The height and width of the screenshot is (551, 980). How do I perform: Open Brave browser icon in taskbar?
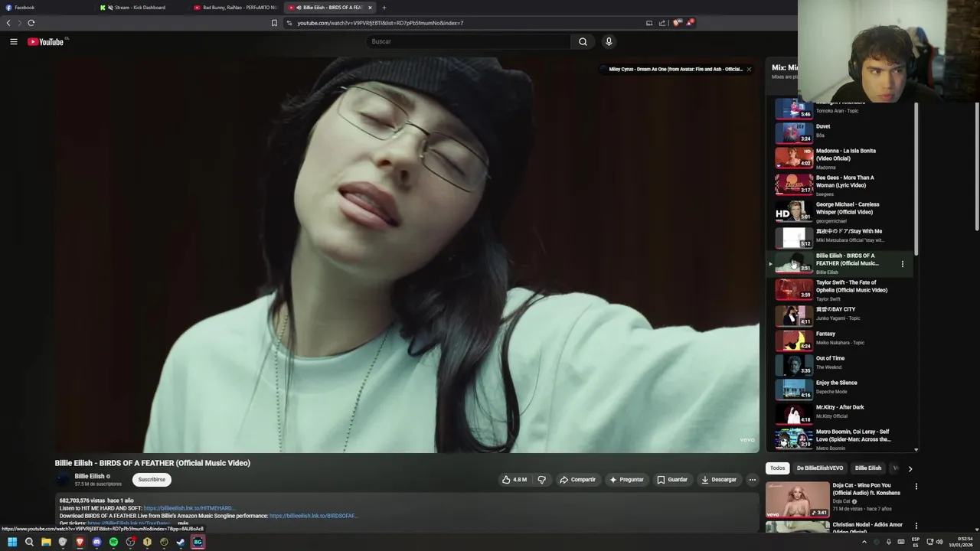point(80,542)
